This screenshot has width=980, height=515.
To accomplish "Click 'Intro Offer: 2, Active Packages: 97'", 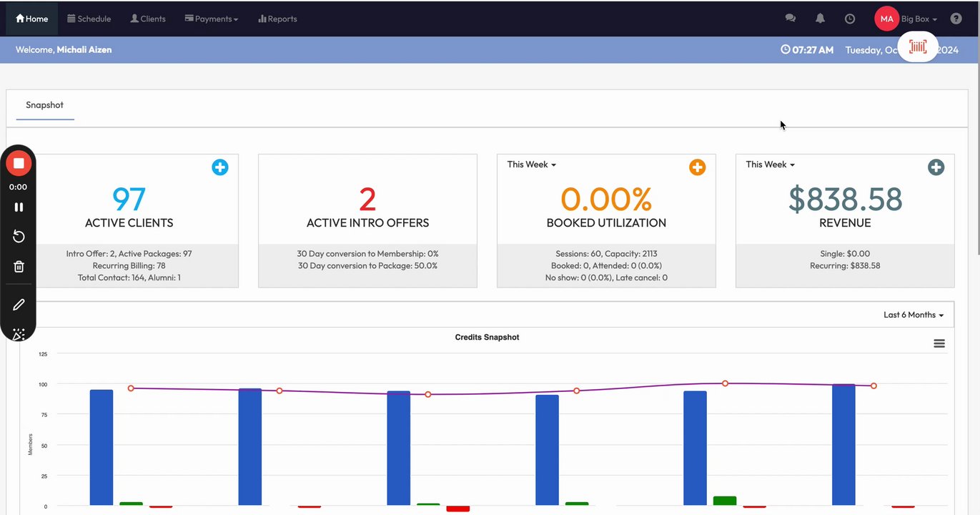I will (x=129, y=254).
